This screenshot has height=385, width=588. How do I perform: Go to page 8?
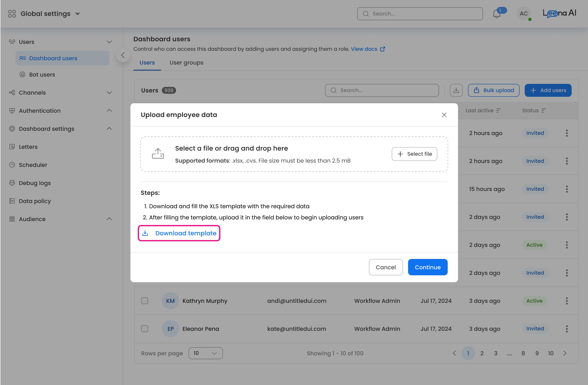coord(523,353)
